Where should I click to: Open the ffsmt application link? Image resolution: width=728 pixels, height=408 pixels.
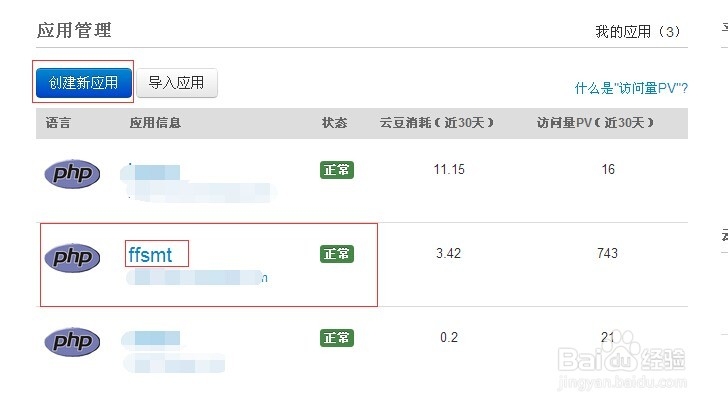pos(150,255)
